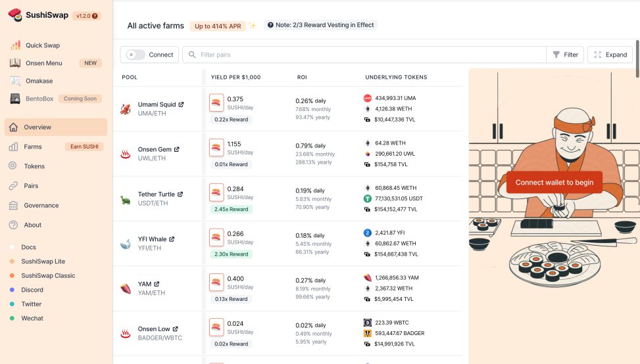Click the version info question mark icon
640x364 pixels.
pos(95,16)
